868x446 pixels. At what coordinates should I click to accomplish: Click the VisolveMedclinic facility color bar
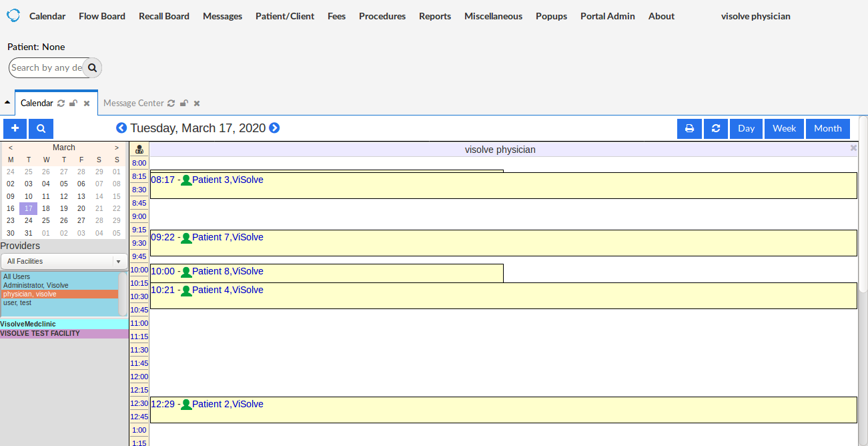64,324
